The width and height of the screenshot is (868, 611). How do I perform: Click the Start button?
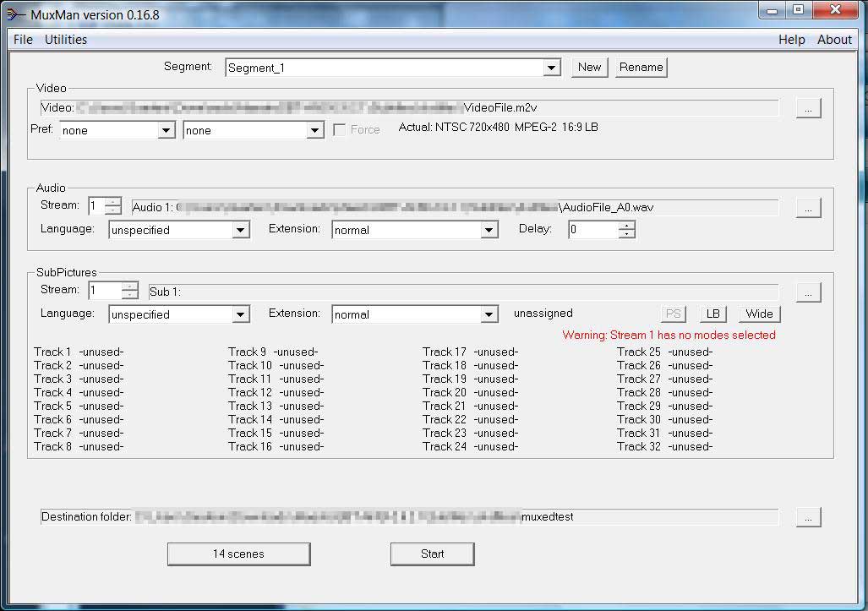pyautogui.click(x=433, y=554)
